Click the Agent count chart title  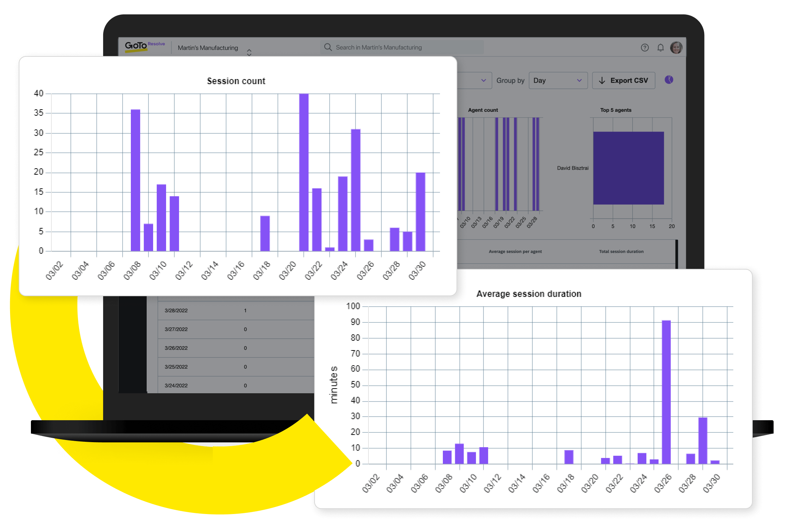tap(483, 110)
